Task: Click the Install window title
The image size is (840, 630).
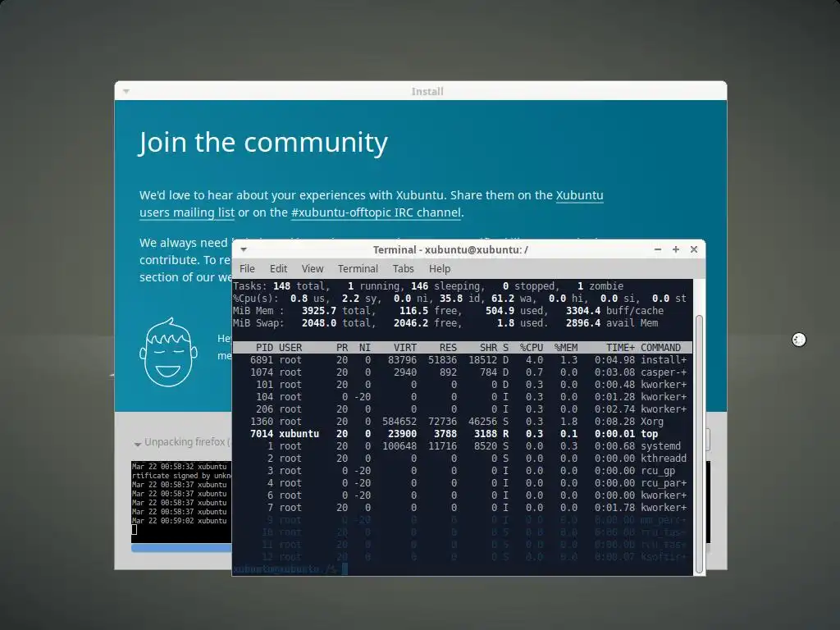Action: [x=427, y=92]
